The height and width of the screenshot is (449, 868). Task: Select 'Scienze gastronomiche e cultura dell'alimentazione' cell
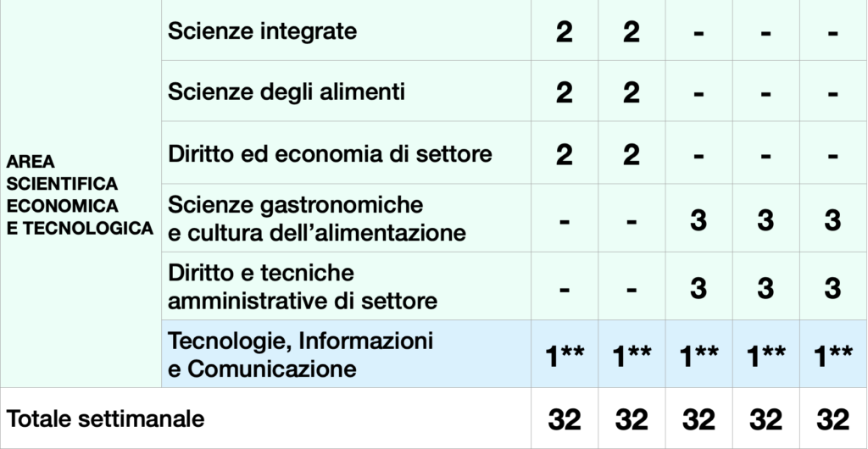pos(317,219)
